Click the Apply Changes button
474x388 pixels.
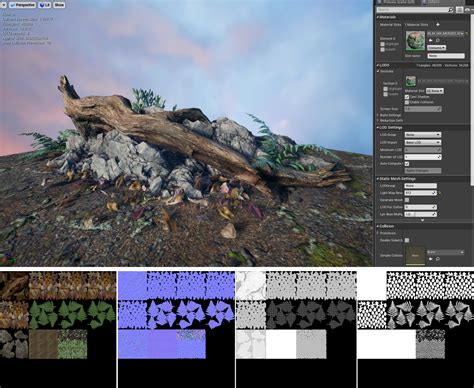pos(423,171)
